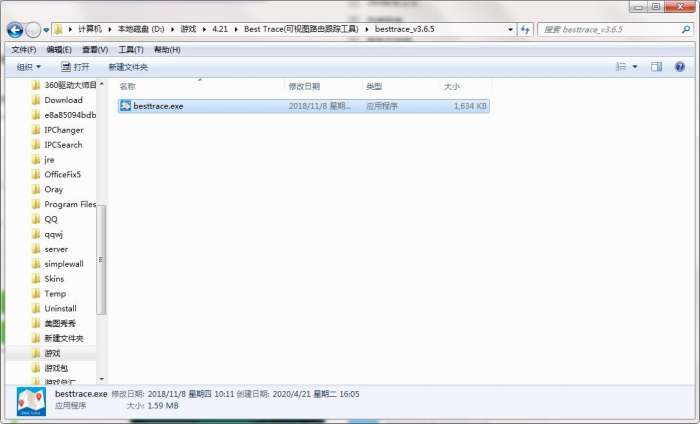The image size is (700, 424).
Task: Click the Uninstall folder icon
Action: tap(36, 308)
